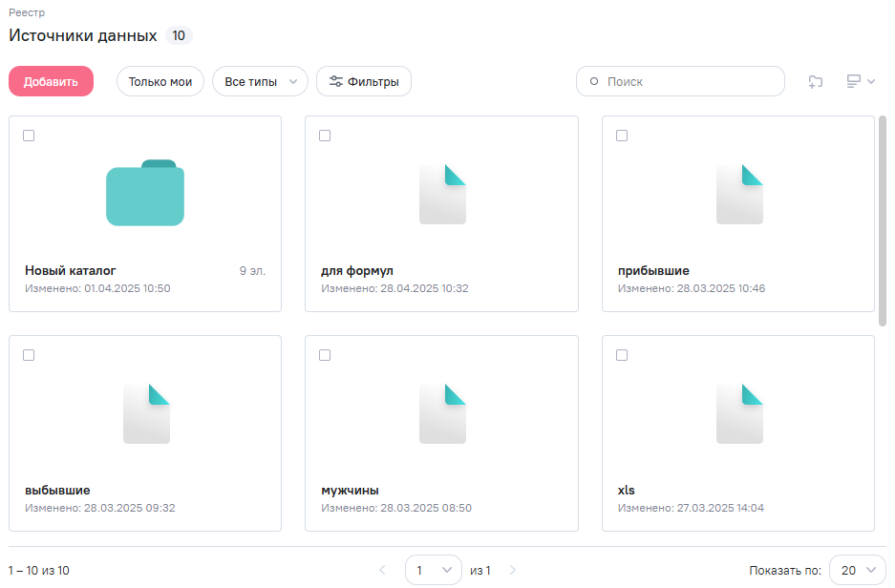Focus the Поиск search field
This screenshot has height=588, width=895.
[688, 82]
